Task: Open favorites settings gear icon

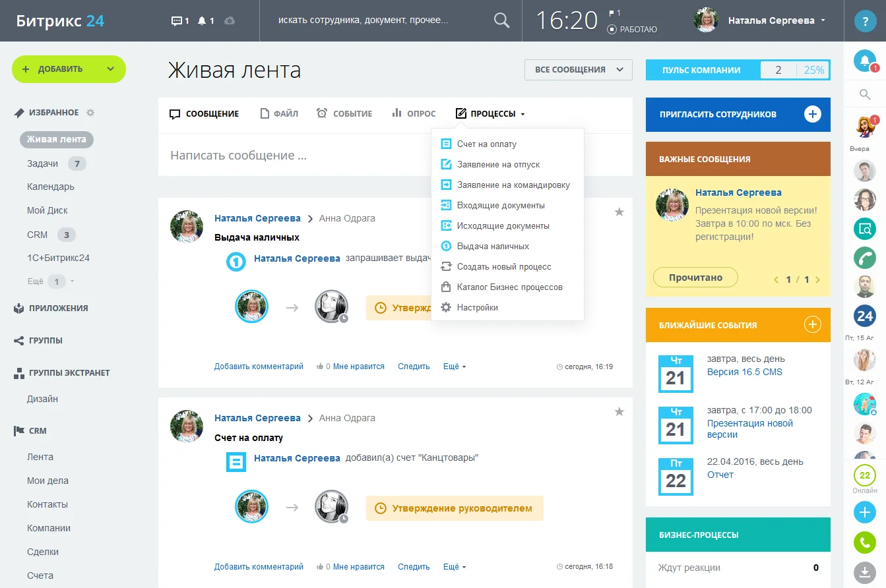Action: (x=90, y=113)
